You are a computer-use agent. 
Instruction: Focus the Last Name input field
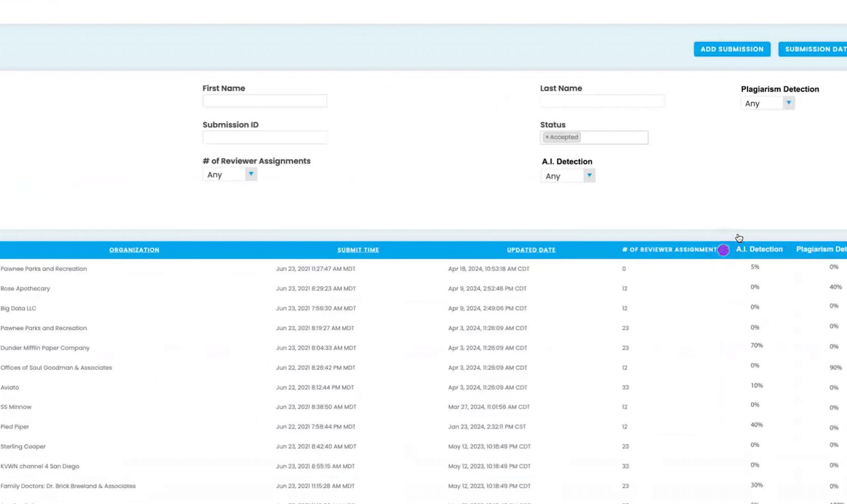pos(602,101)
